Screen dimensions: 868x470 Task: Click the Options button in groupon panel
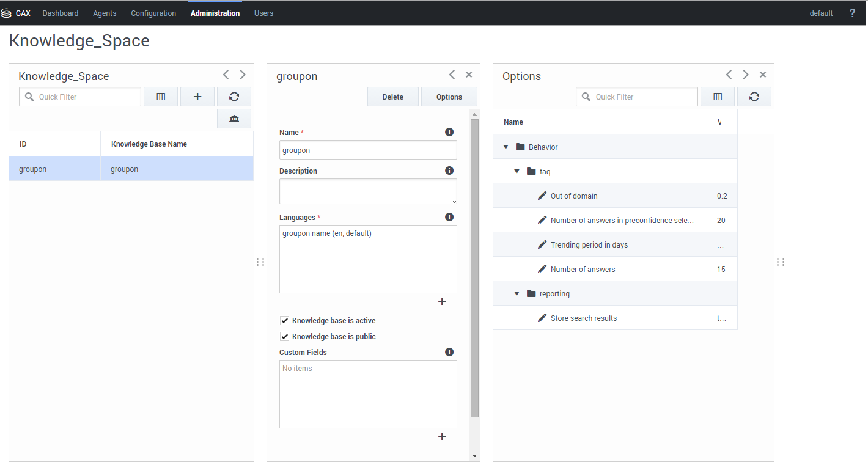coord(449,97)
